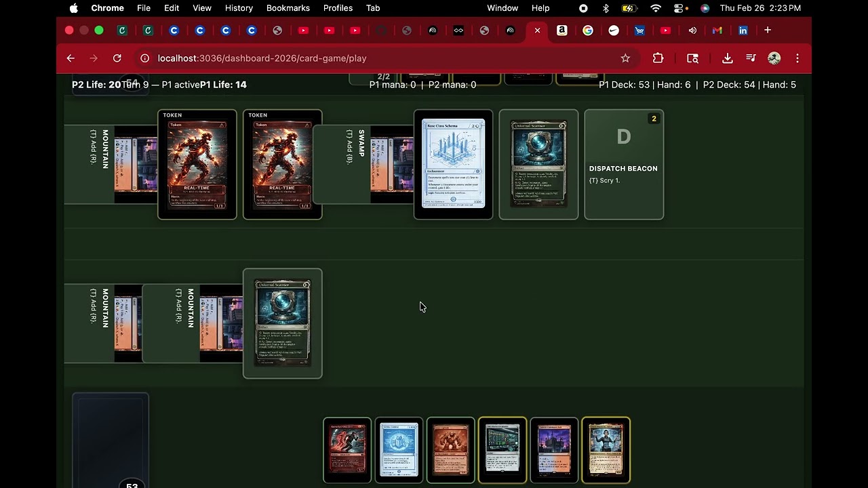Screen dimensions: 868x488
Task: Click the screen recording status icon
Action: tap(583, 8)
